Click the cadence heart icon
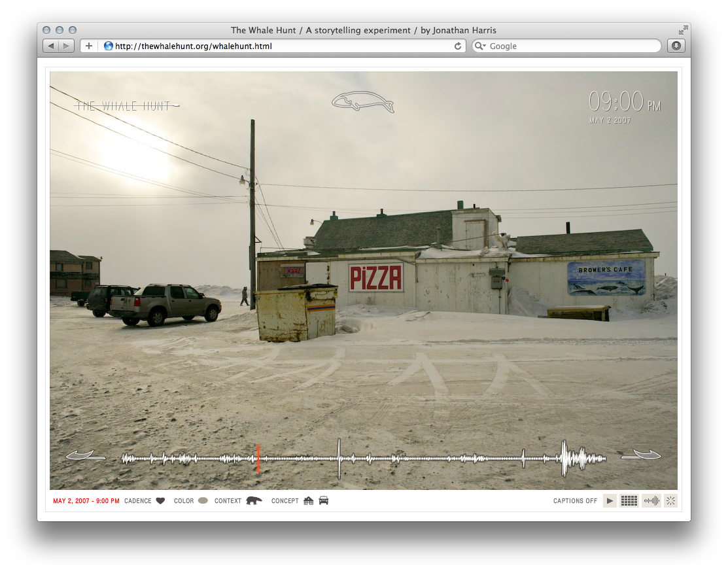This screenshot has width=728, height=573. (x=160, y=501)
